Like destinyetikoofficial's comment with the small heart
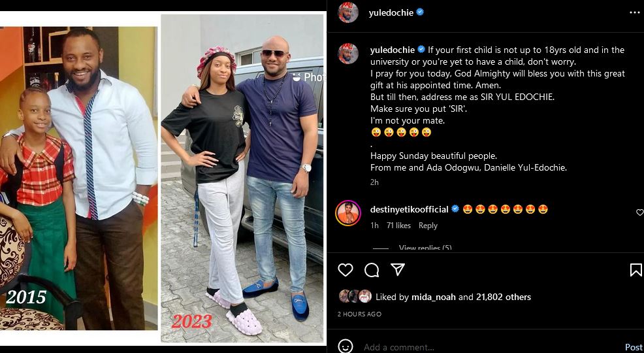Viewport: 644px width, 353px height. coord(639,212)
